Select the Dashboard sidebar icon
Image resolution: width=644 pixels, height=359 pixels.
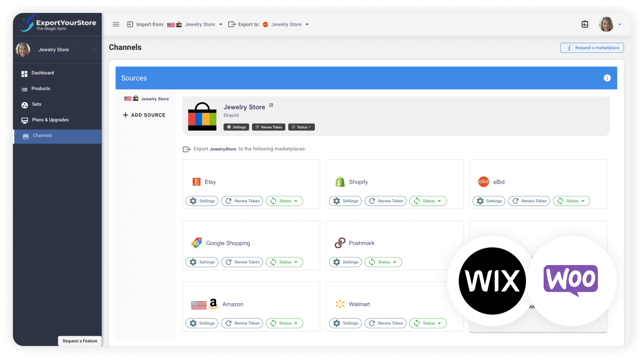click(x=25, y=73)
